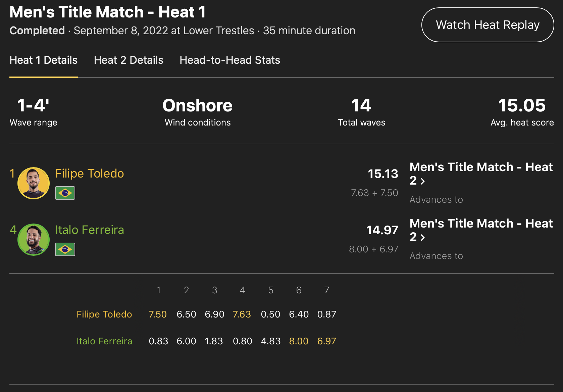Select the Heat 1 Details tab
Image resolution: width=563 pixels, height=392 pixels.
point(44,60)
